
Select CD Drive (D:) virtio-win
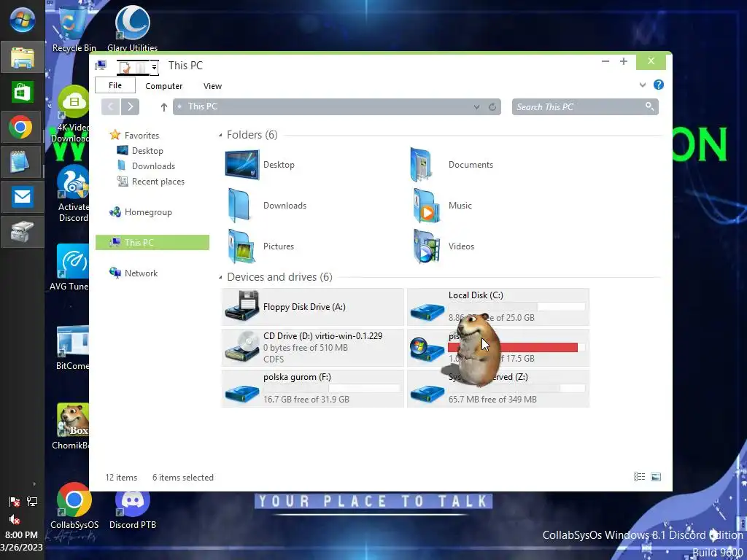tap(312, 348)
